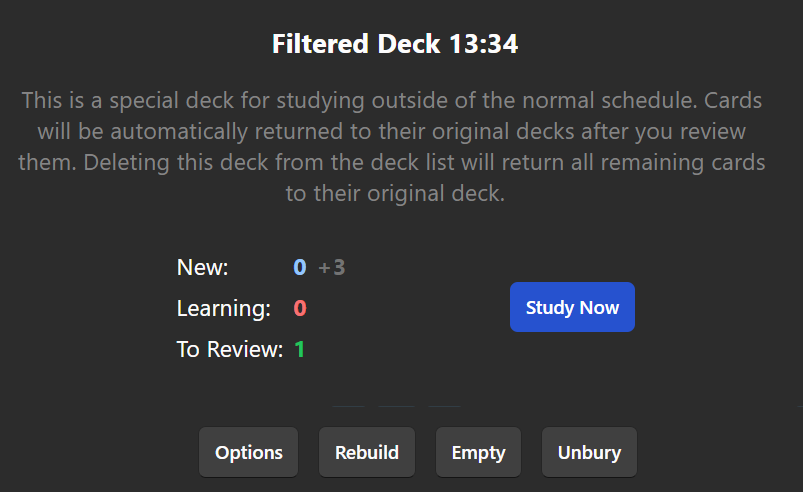Click the green To Review count
The height and width of the screenshot is (492, 803).
point(300,350)
